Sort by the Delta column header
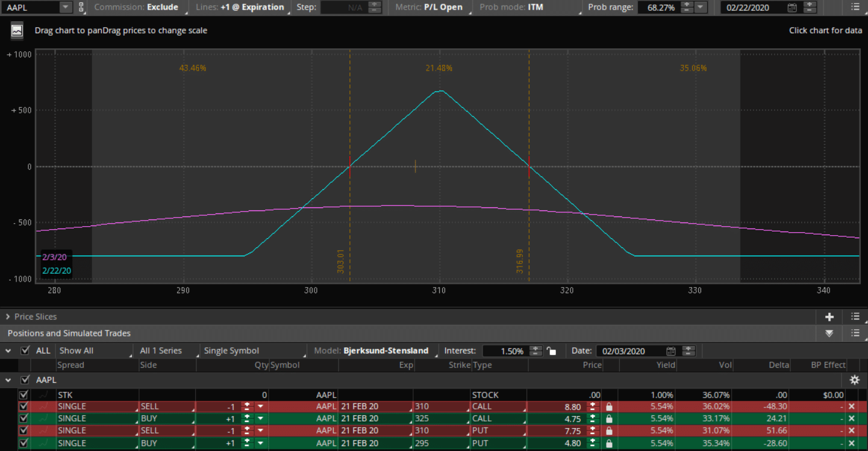This screenshot has width=868, height=451. [778, 365]
